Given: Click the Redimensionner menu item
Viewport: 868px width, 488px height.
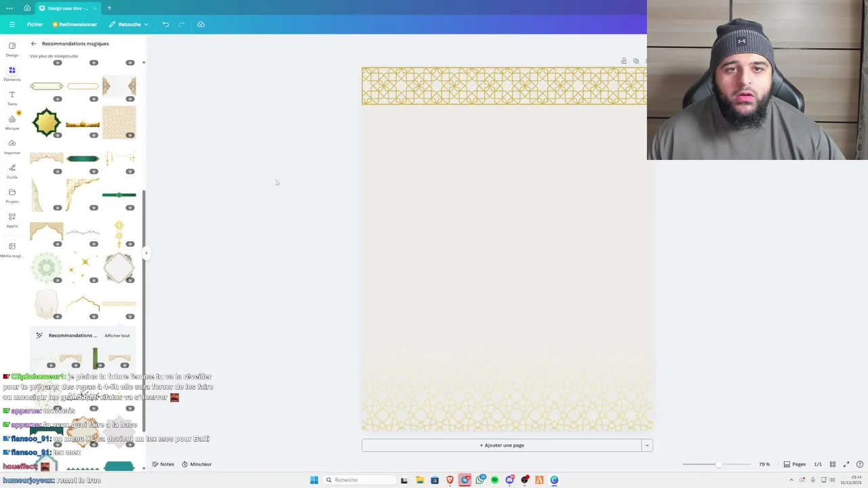Looking at the screenshot, I should click(75, 24).
